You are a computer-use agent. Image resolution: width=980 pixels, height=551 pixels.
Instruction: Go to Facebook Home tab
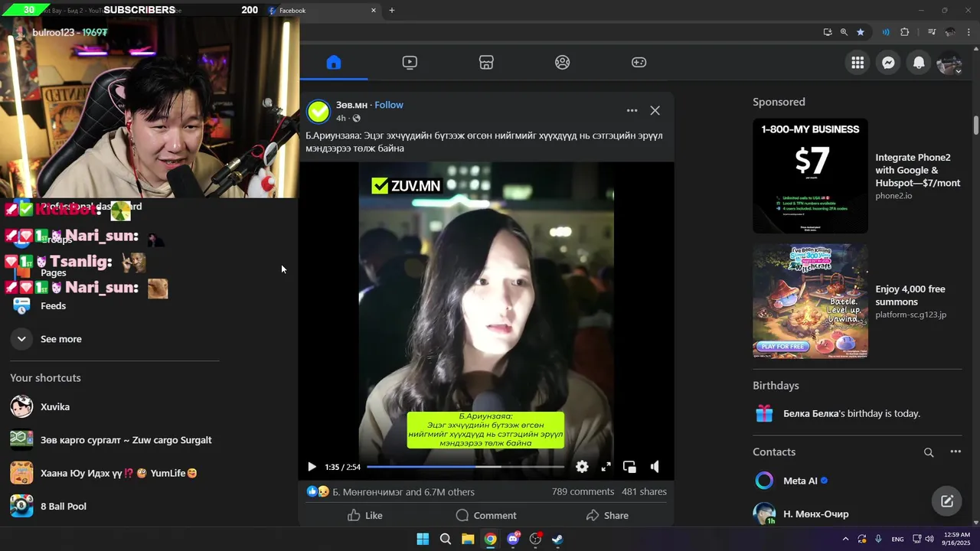click(x=333, y=63)
